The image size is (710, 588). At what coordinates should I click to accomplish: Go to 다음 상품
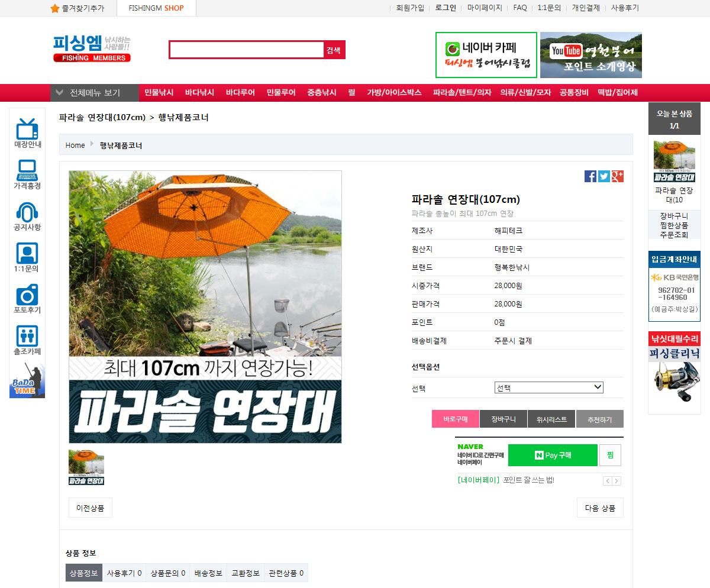pos(600,508)
